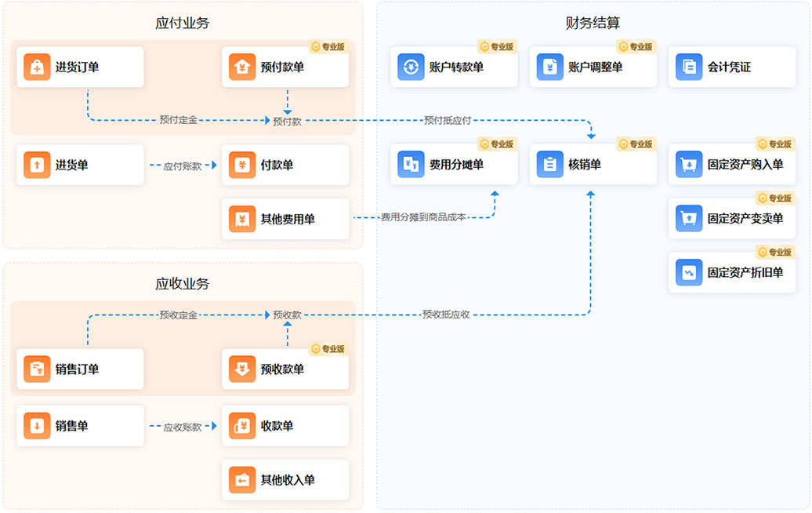Open the 收款单 label

tap(277, 426)
